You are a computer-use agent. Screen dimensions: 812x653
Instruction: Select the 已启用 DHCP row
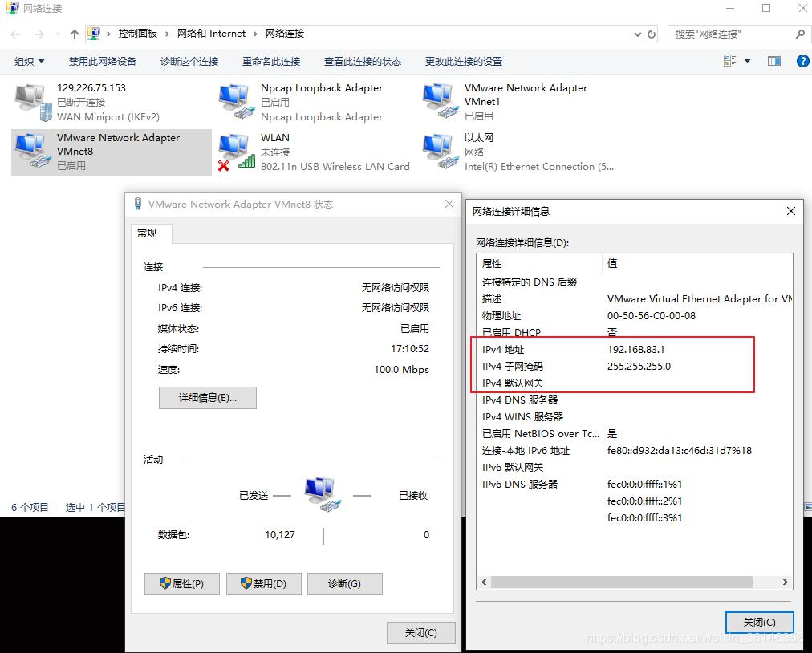635,332
